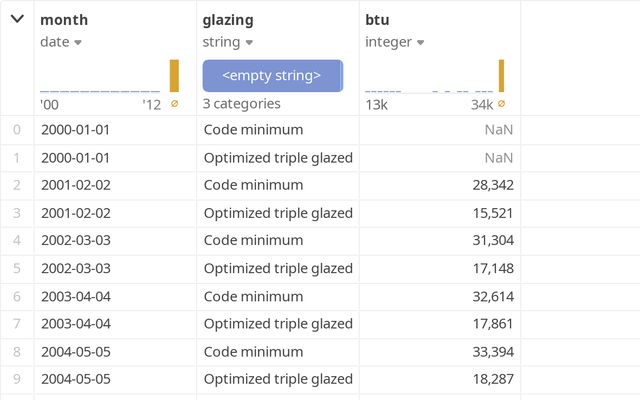Open the glazing string type dropdown
The image size is (640, 400).
click(249, 42)
